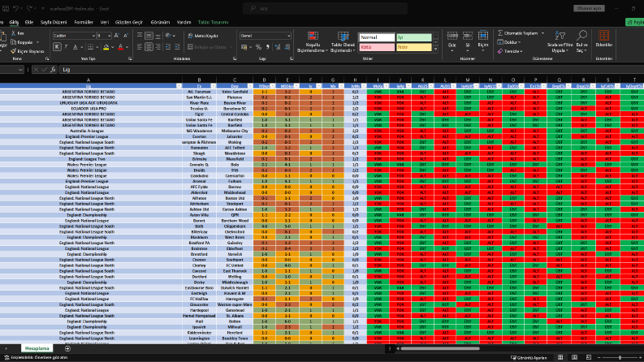Increase indent in the cell
The width and height of the screenshot is (644, 362).
click(x=177, y=47)
